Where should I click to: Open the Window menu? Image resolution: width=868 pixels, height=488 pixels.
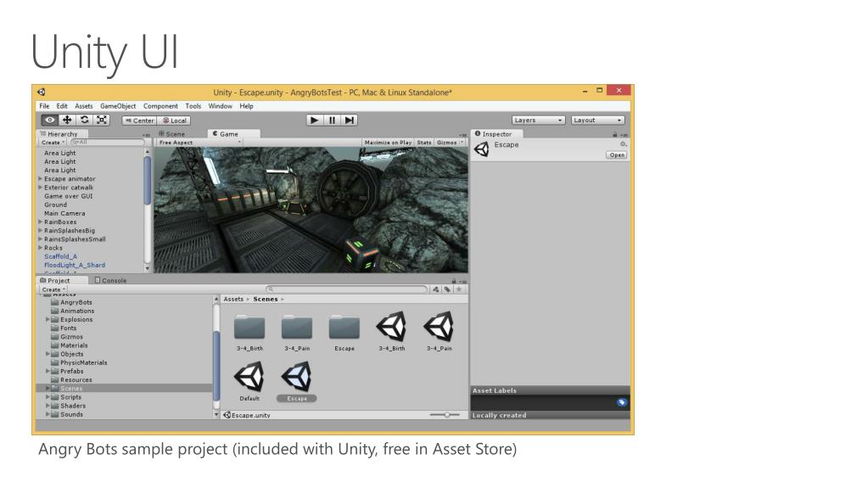coord(220,106)
